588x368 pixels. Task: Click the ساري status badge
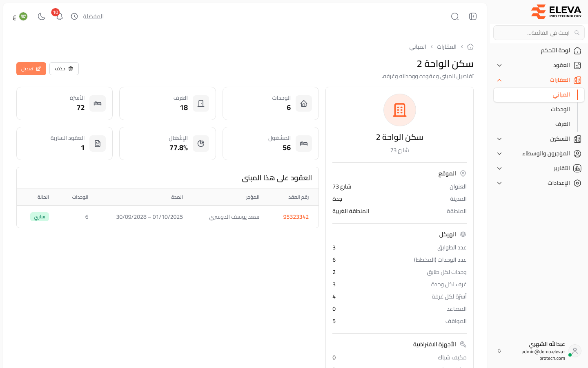(x=40, y=217)
